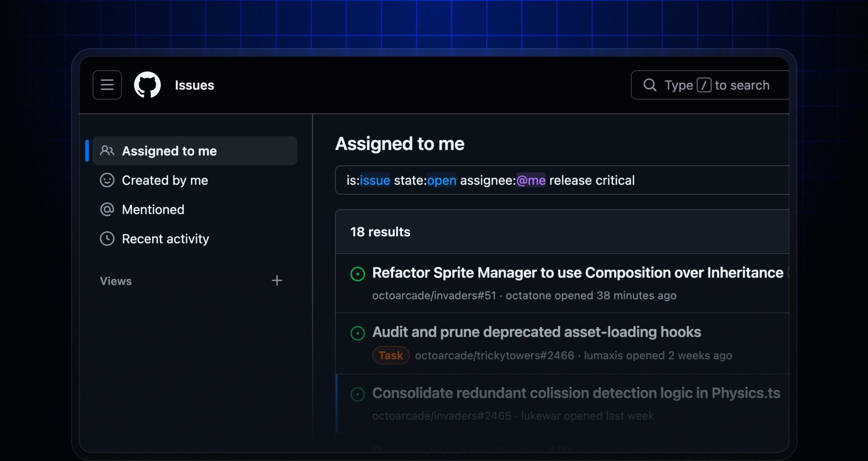The image size is (868, 461).
Task: Open the navigation hamburger menu
Action: pyautogui.click(x=107, y=85)
